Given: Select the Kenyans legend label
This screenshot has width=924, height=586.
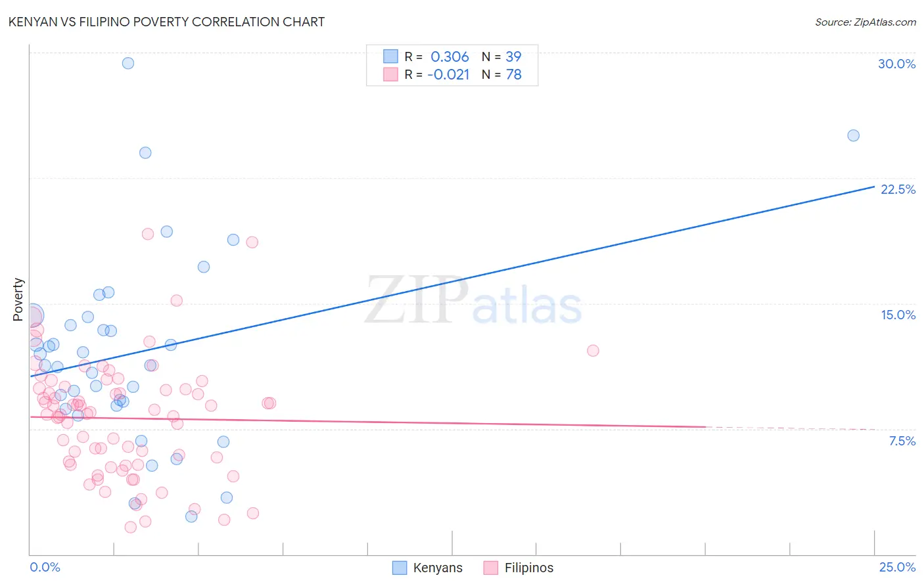Looking at the screenshot, I should click(438, 568).
